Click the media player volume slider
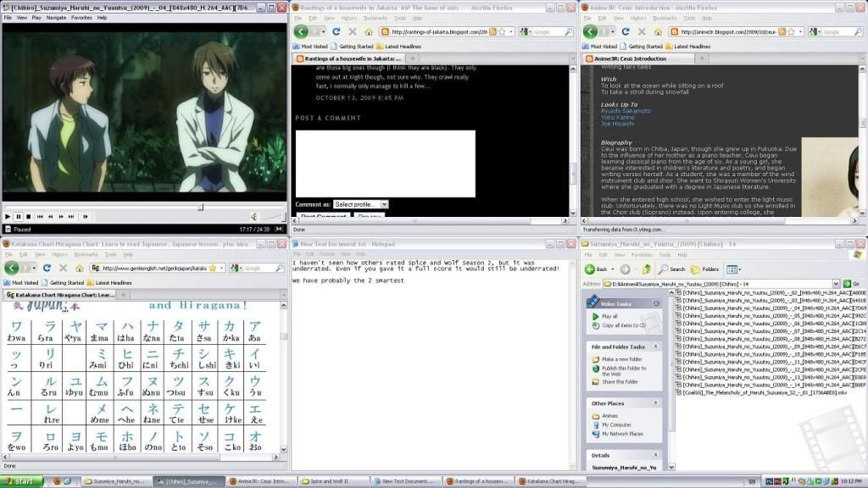 [x=274, y=217]
